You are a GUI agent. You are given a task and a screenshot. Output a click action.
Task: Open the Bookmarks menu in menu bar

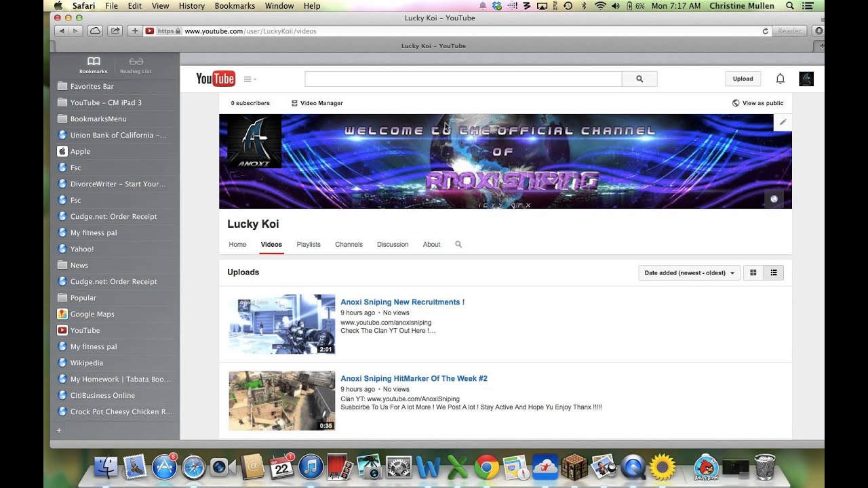pyautogui.click(x=235, y=5)
